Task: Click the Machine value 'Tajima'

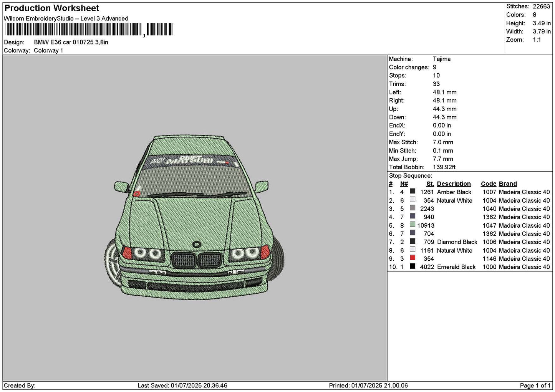Action: pos(442,59)
